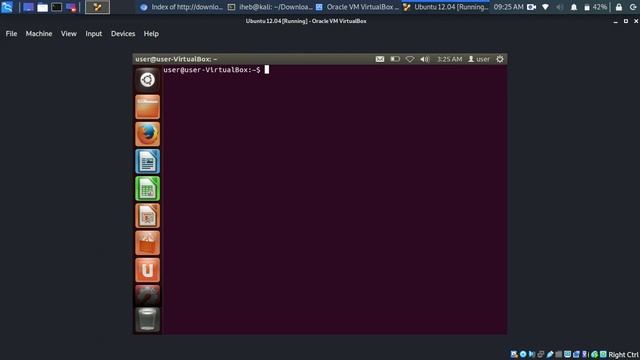Click the Right Ctrl host key indicator
640x360 pixels.
click(x=623, y=355)
